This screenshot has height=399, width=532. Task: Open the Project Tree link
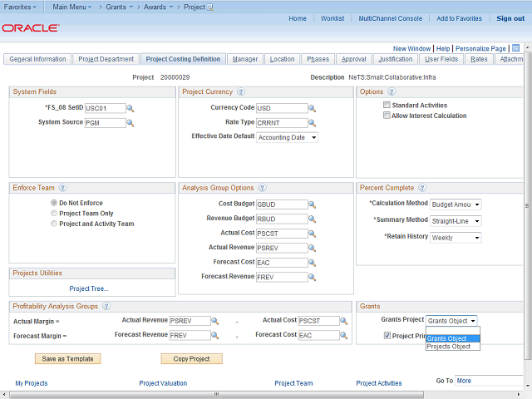(x=89, y=288)
